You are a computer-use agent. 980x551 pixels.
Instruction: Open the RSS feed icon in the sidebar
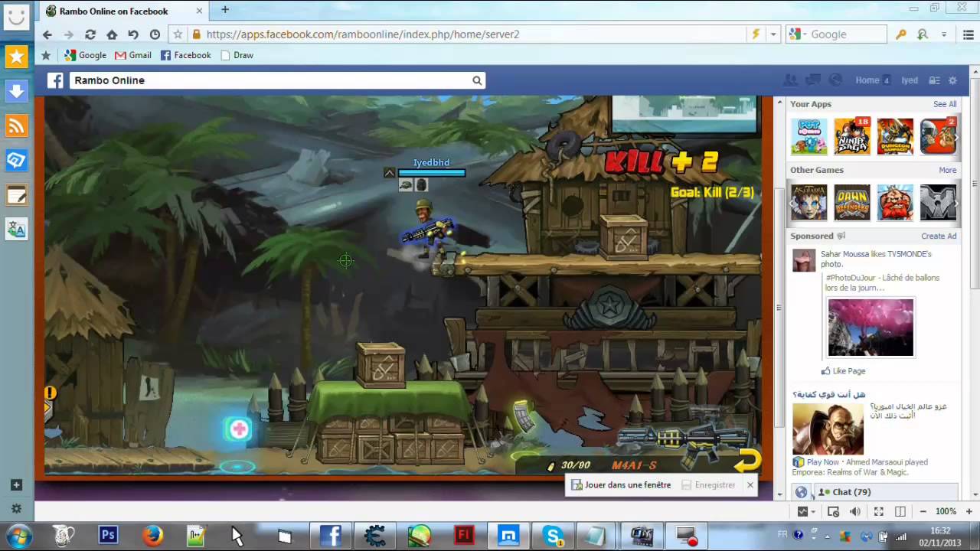[x=16, y=126]
